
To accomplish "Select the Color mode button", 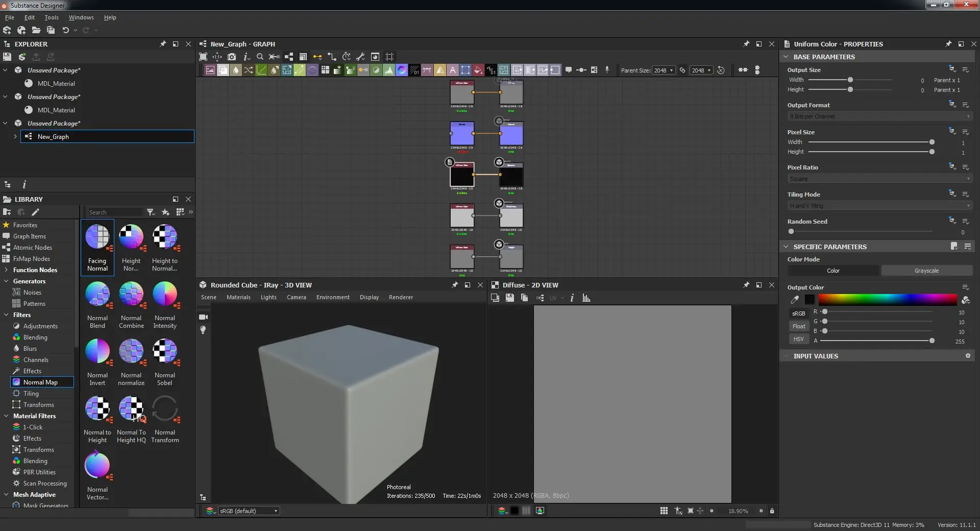I will [833, 271].
